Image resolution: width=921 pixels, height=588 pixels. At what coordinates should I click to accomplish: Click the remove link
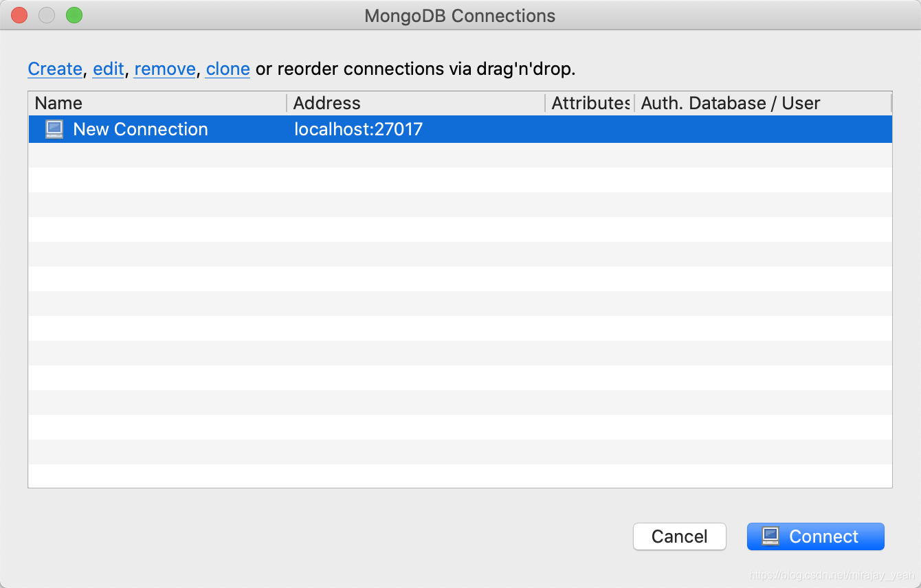(165, 69)
